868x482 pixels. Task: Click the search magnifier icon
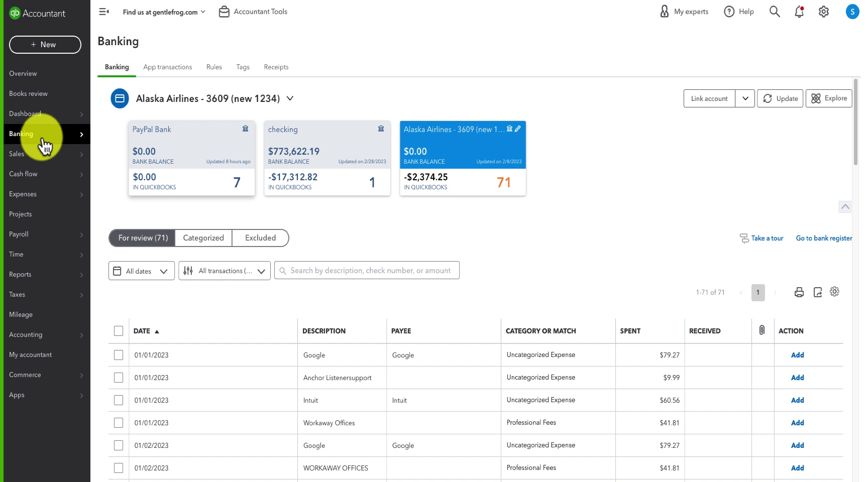(x=775, y=12)
